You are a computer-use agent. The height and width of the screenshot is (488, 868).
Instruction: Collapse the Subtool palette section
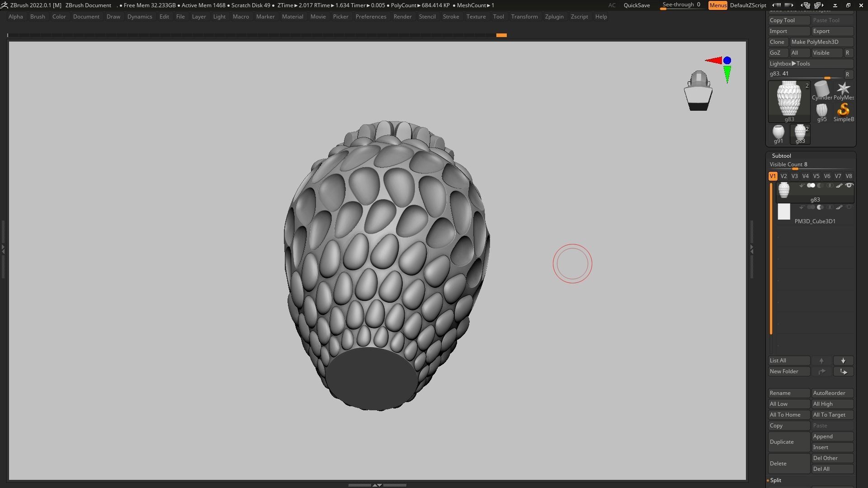click(781, 156)
